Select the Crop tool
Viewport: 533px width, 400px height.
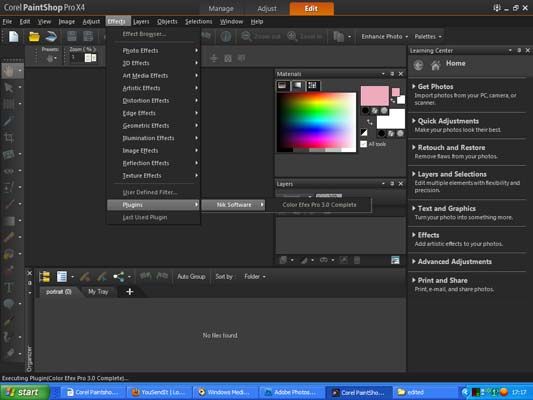tap(9, 137)
